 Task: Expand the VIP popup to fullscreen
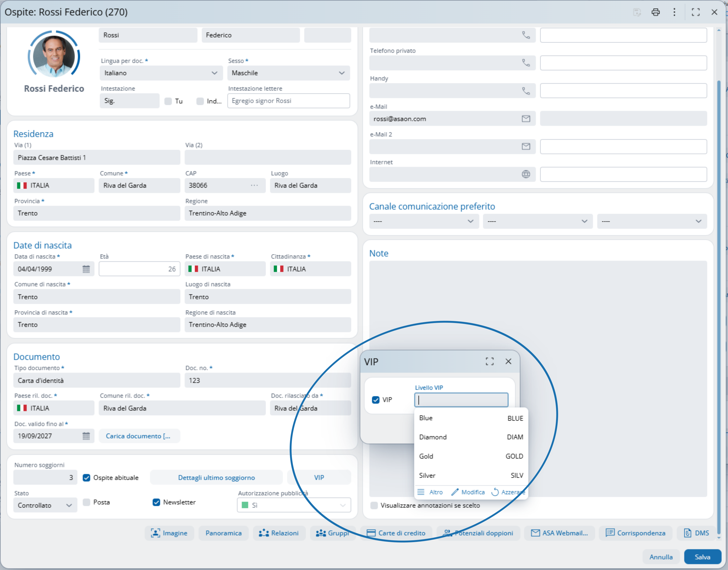[x=490, y=361]
